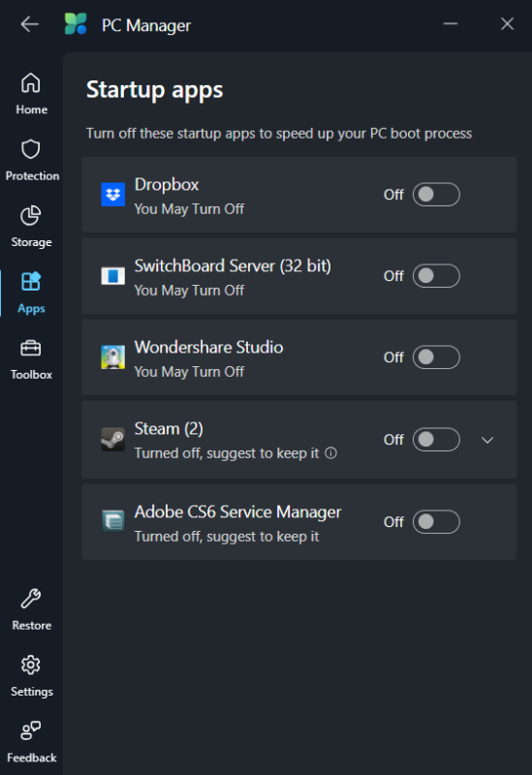Click 'Turned off, suggest to keep it' under Adobe
Screen dimensions: 532x775
click(x=227, y=537)
